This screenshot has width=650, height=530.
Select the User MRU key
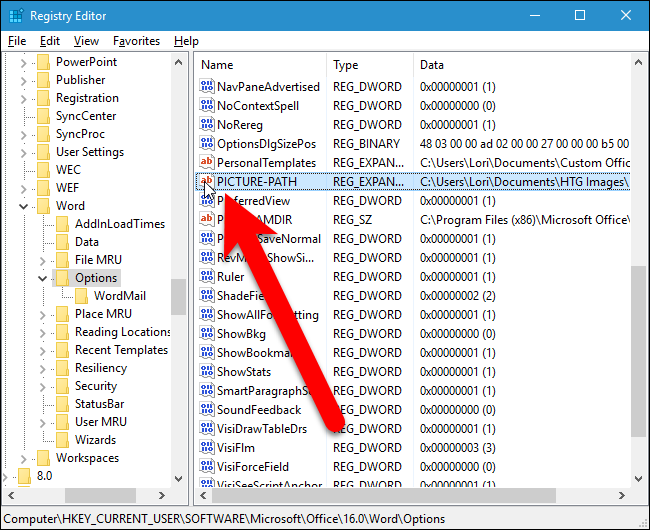click(101, 421)
